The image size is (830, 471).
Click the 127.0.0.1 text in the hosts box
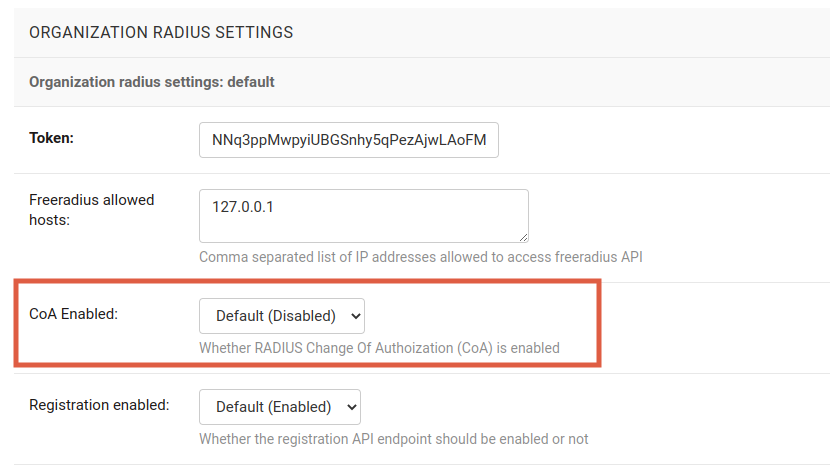click(x=243, y=207)
